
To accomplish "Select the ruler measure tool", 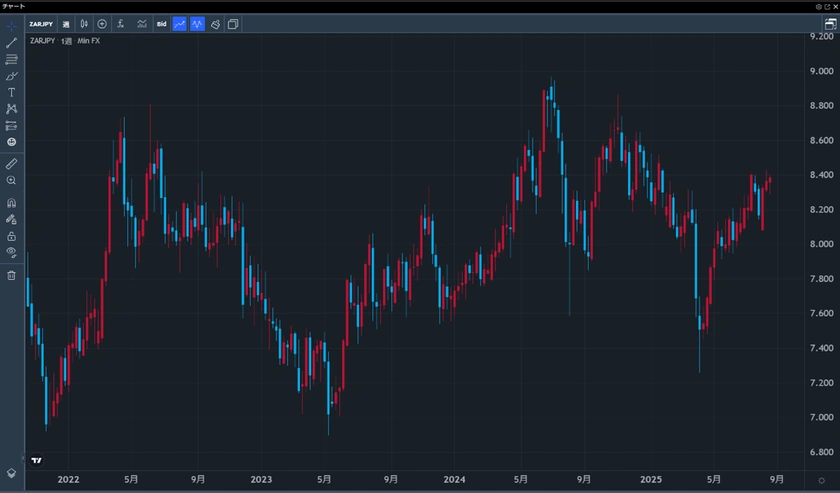I will [11, 163].
